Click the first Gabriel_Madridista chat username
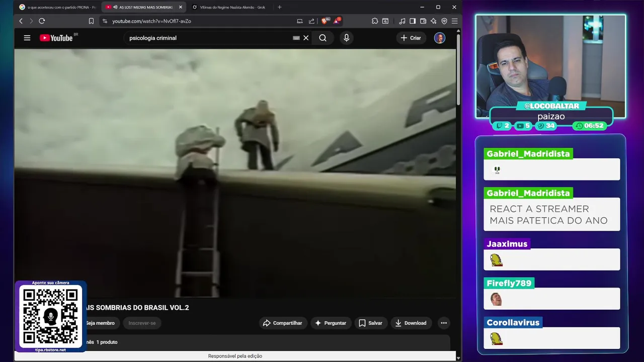The height and width of the screenshot is (362, 644). pos(528,154)
